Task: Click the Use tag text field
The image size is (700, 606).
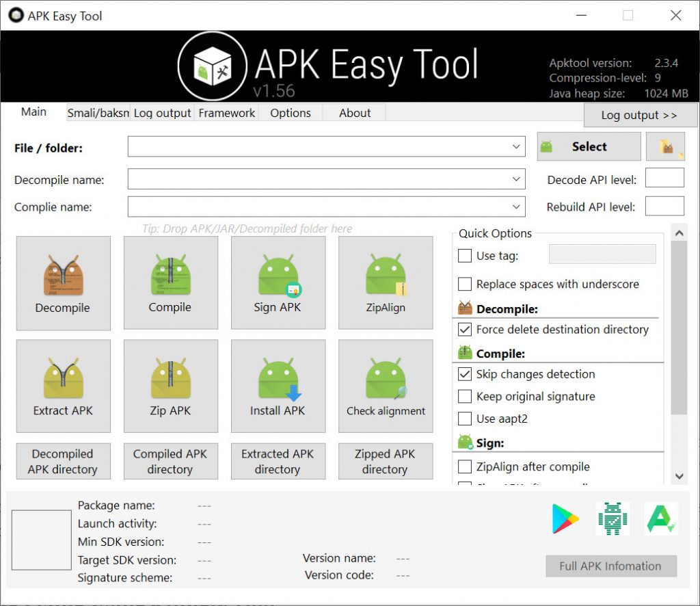Action: pos(602,254)
